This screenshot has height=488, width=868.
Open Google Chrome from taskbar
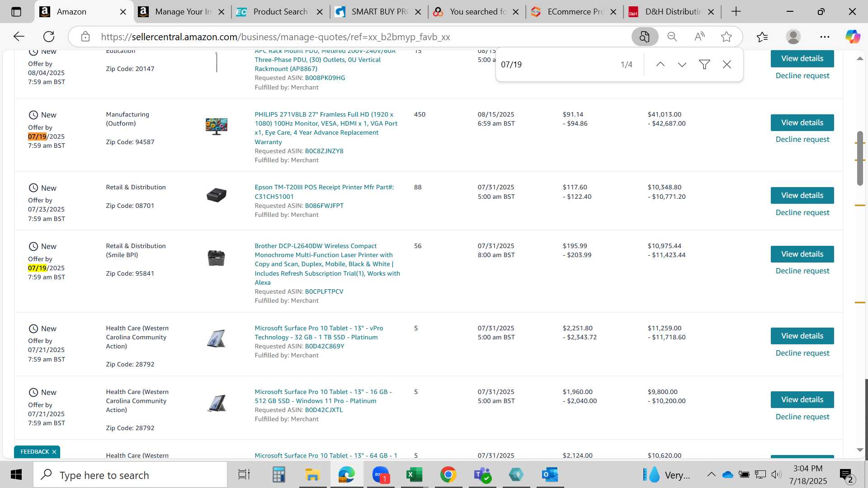(x=448, y=475)
